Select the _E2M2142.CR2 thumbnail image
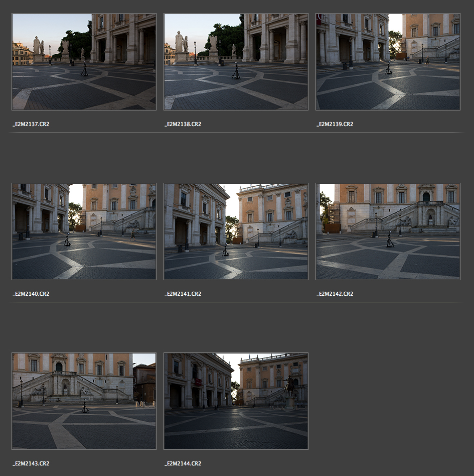 (x=388, y=231)
